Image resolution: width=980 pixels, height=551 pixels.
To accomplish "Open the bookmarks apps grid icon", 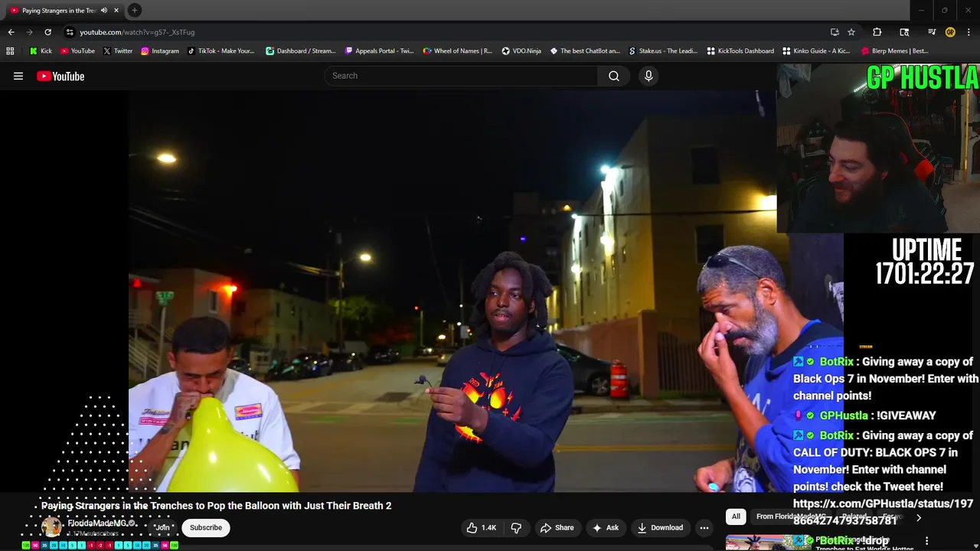I will (10, 51).
